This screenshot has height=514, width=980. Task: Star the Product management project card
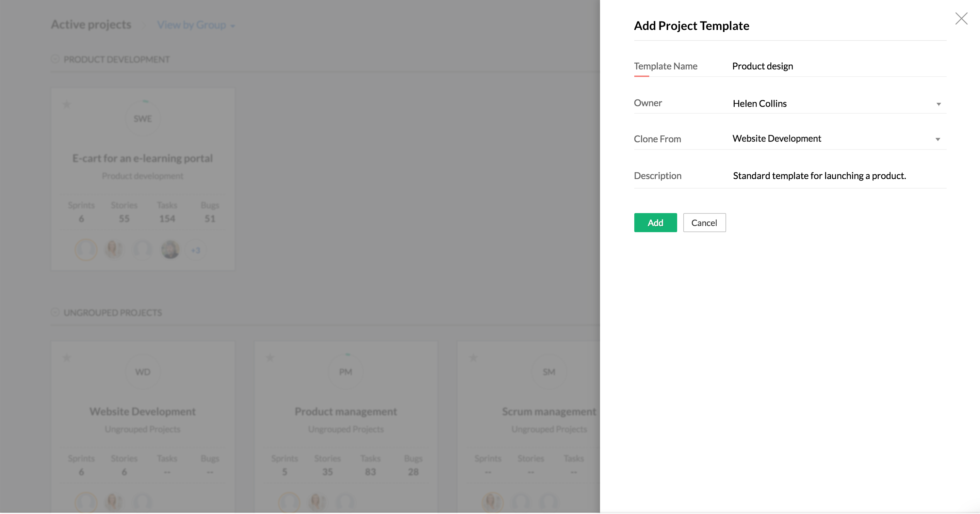point(270,358)
